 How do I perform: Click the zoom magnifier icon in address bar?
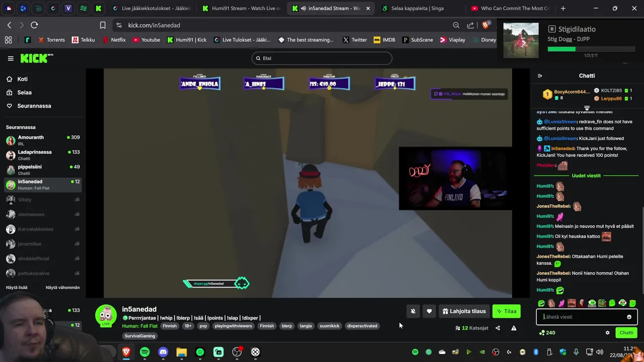456,25
